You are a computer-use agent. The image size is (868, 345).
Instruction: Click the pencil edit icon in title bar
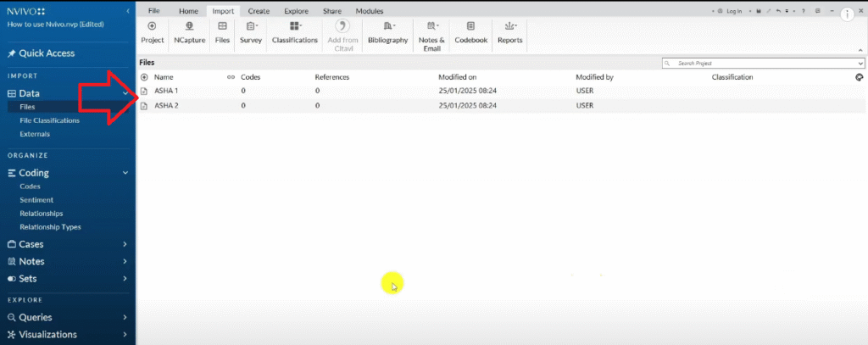(768, 11)
